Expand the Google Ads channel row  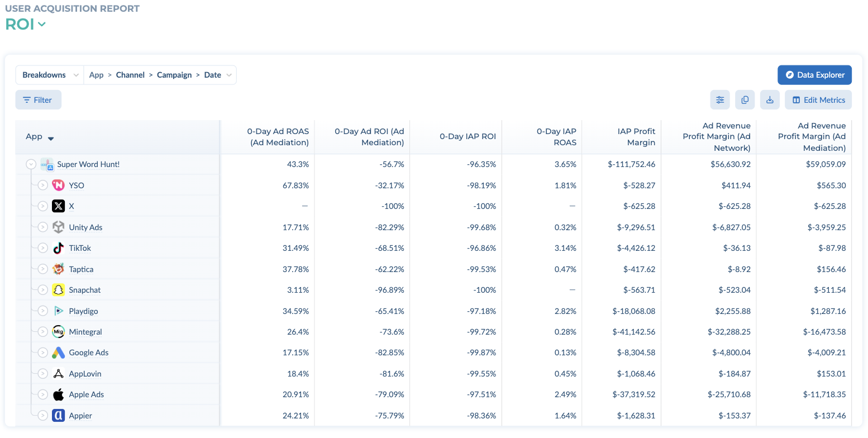pos(43,353)
